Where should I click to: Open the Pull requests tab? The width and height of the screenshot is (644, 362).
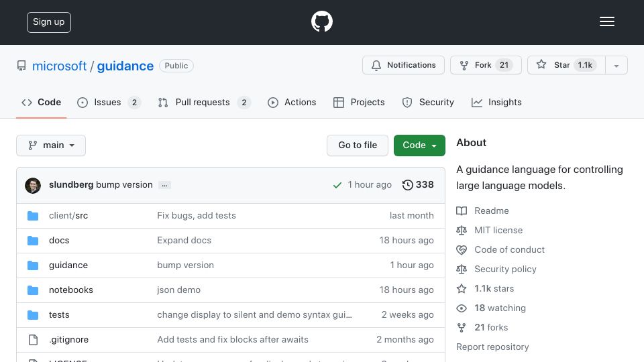click(x=204, y=103)
